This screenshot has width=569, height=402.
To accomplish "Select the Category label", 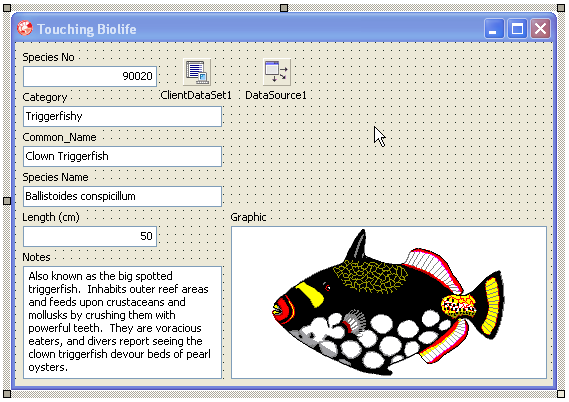I will (45, 97).
